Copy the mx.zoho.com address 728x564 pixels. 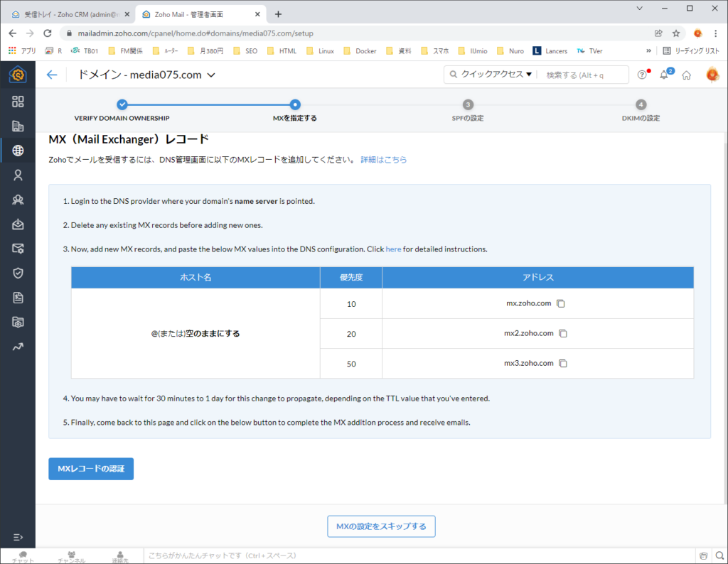click(x=561, y=303)
